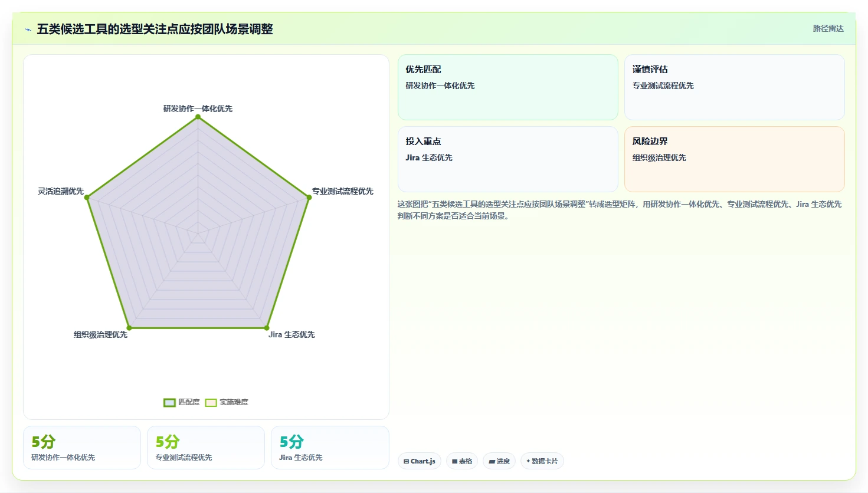This screenshot has width=868, height=493.
Task: Click the 5分 研发协作一体化优先 stat card
Action: click(x=82, y=448)
